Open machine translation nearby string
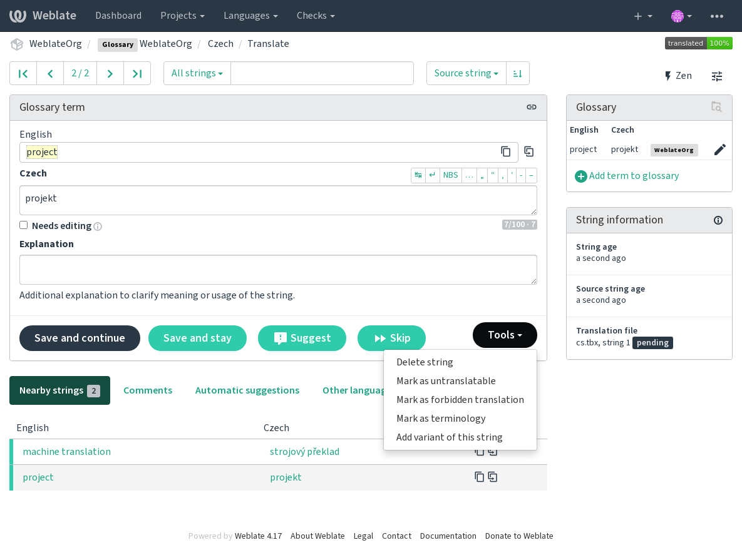742x560 pixels. tap(67, 452)
